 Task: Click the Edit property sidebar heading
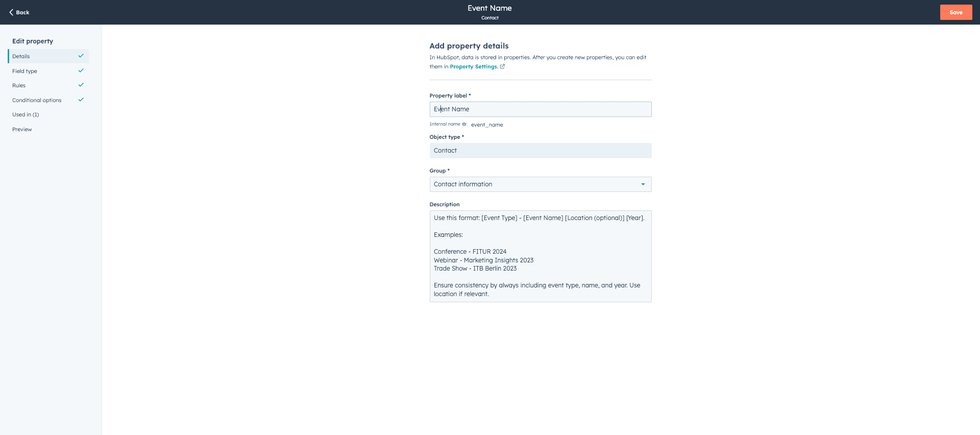click(x=33, y=41)
